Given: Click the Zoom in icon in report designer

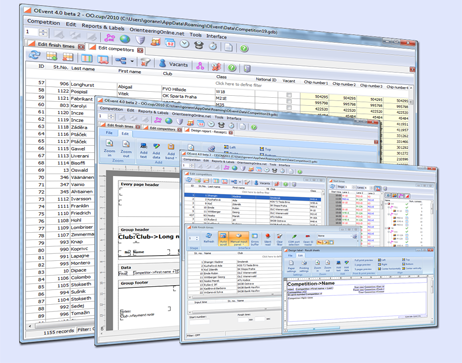Looking at the screenshot, I should (x=109, y=148).
